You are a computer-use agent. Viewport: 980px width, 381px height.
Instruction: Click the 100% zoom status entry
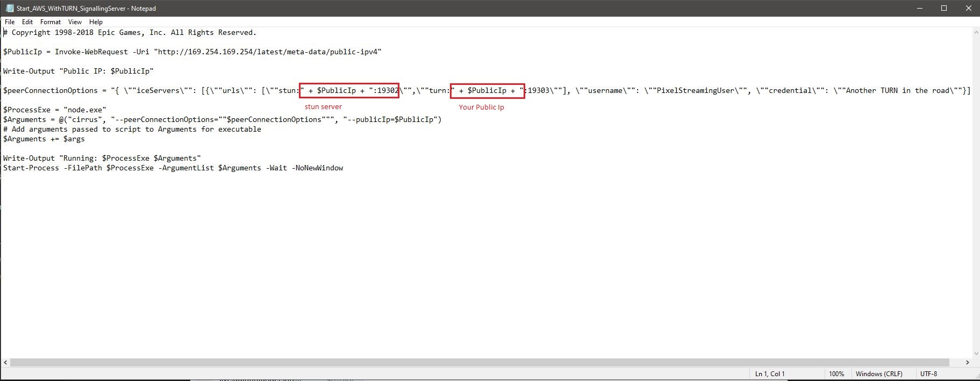tap(836, 374)
